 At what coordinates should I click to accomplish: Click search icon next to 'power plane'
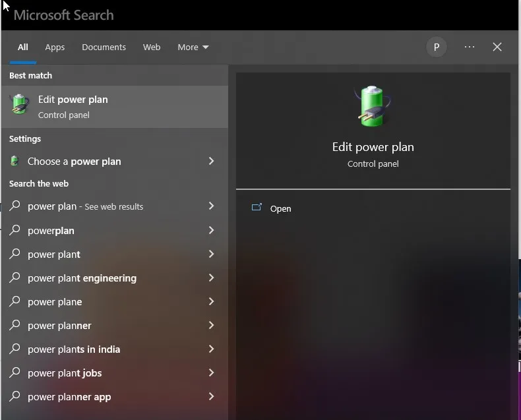click(x=15, y=301)
